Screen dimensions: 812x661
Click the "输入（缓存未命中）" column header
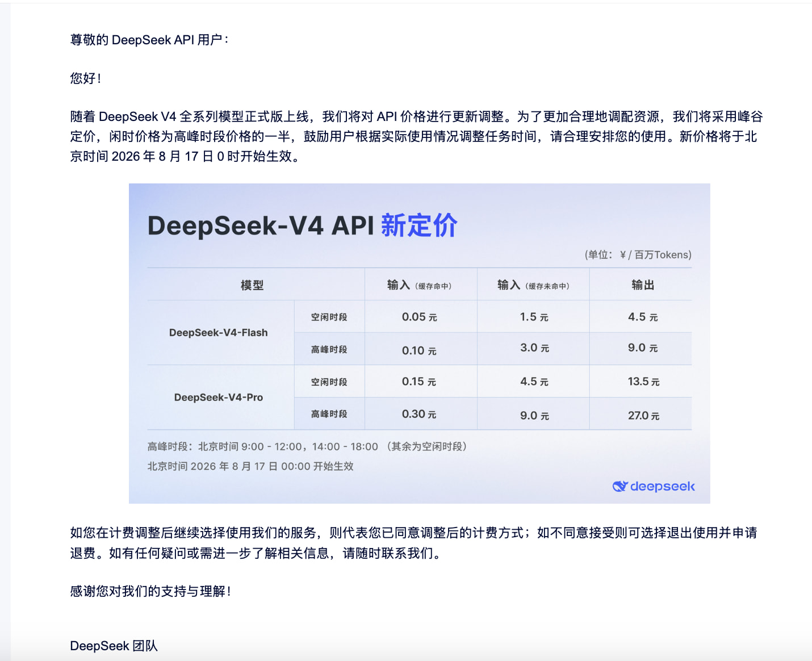click(x=533, y=285)
